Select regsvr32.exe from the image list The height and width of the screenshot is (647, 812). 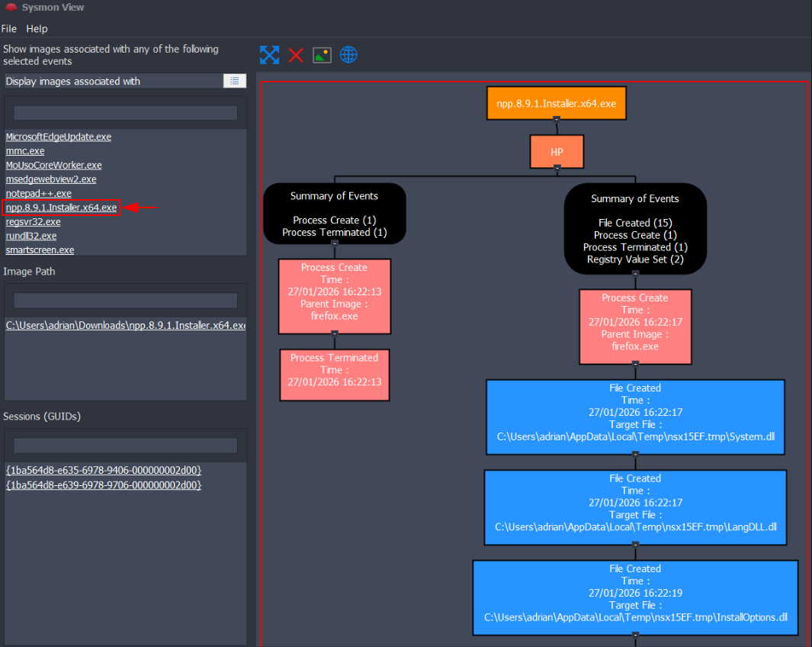click(x=33, y=222)
